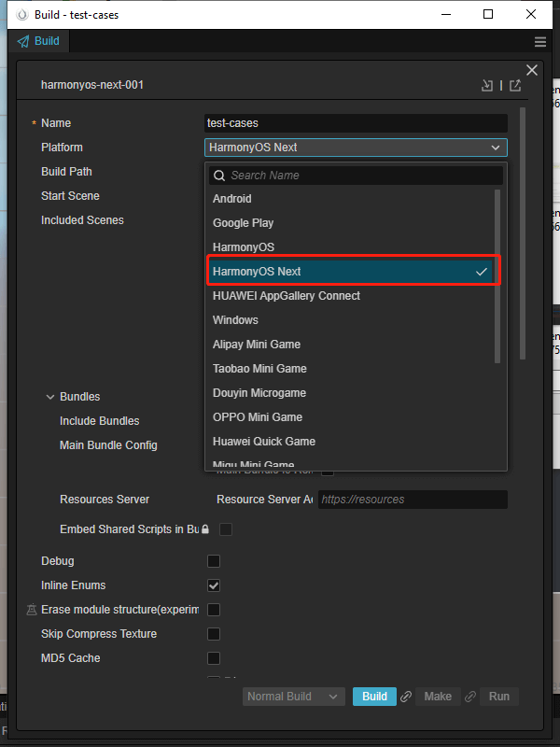The width and height of the screenshot is (560, 747).
Task: Select HarmonyOS Next platform option
Action: [x=352, y=272]
